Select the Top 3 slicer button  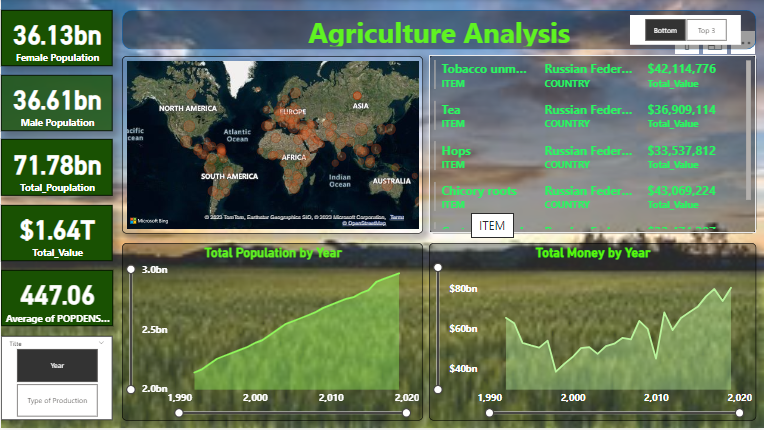pyautogui.click(x=706, y=30)
